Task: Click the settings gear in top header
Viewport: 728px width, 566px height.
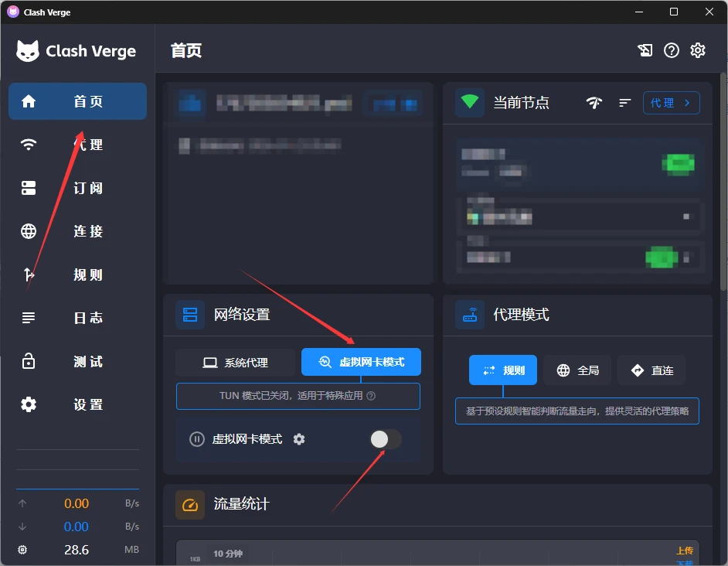Action: (x=698, y=50)
